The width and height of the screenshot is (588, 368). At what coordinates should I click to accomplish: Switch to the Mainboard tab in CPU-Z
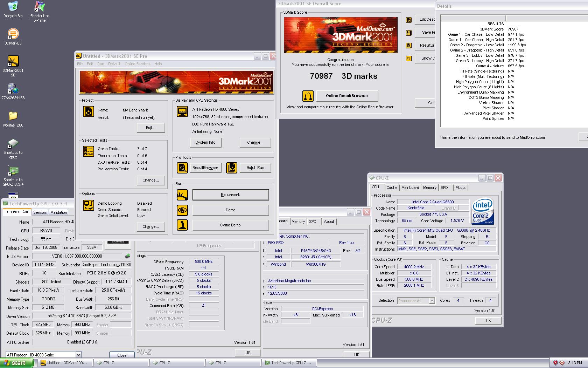pyautogui.click(x=410, y=188)
